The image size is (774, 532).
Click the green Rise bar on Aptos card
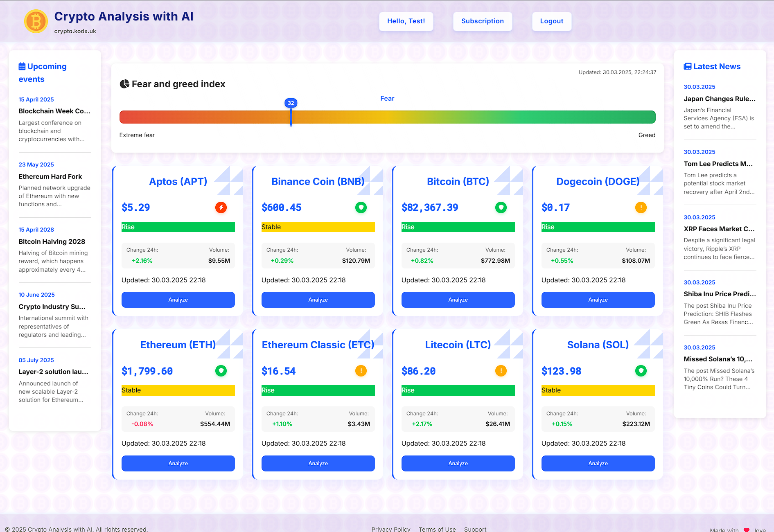tap(178, 227)
